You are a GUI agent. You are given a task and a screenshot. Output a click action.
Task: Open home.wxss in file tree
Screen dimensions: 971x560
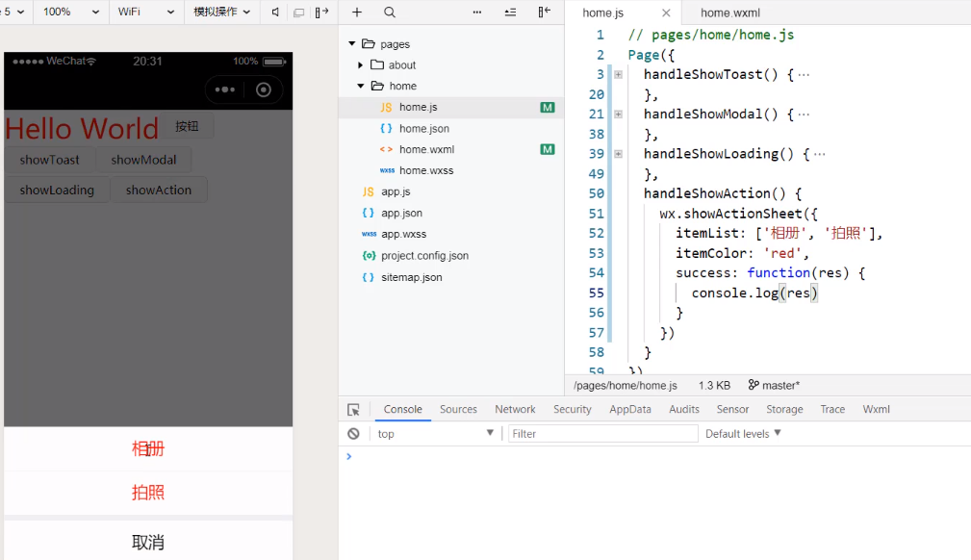click(426, 170)
